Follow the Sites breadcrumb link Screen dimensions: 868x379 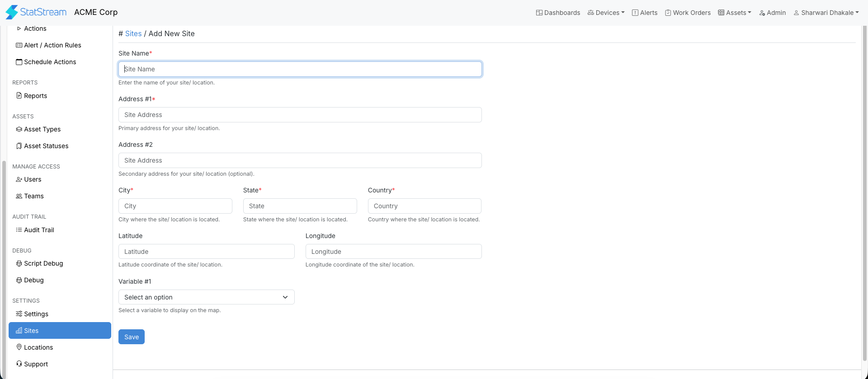(x=133, y=33)
